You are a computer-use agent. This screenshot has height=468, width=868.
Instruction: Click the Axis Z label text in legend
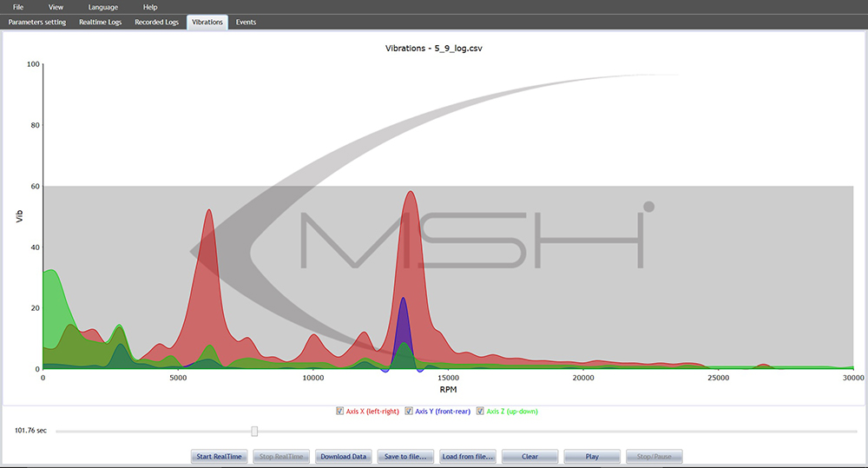(512, 412)
